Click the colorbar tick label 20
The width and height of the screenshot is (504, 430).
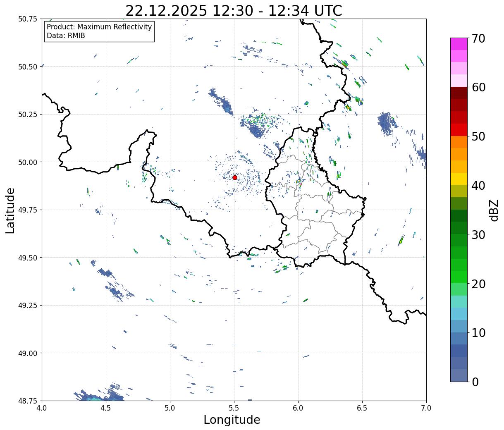coord(478,284)
